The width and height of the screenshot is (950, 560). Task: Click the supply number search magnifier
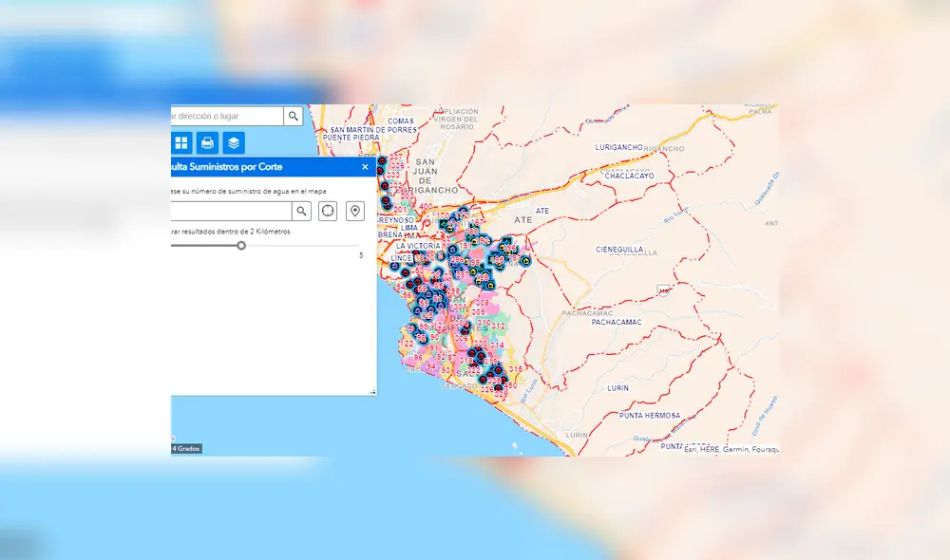coord(301,211)
